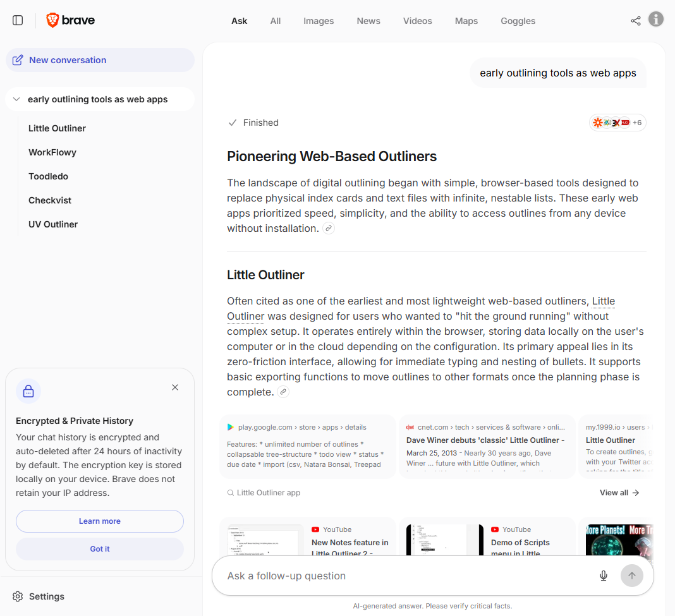Click the Learn more button
Screen dimensions: 675x616
[100, 521]
